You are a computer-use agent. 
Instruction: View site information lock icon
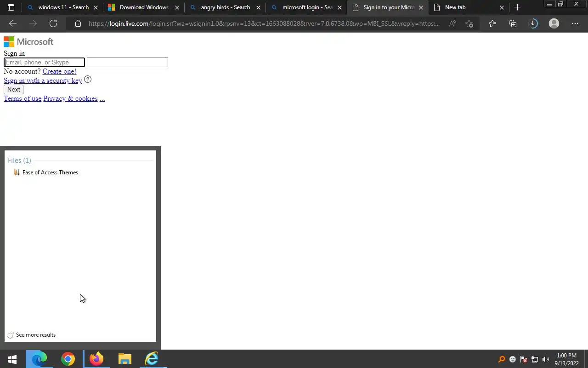point(78,23)
